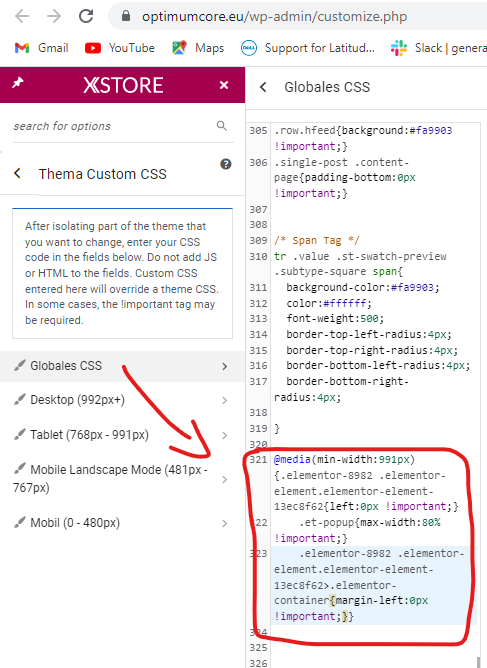Click the /* Span Tag */ comment

coord(317,241)
